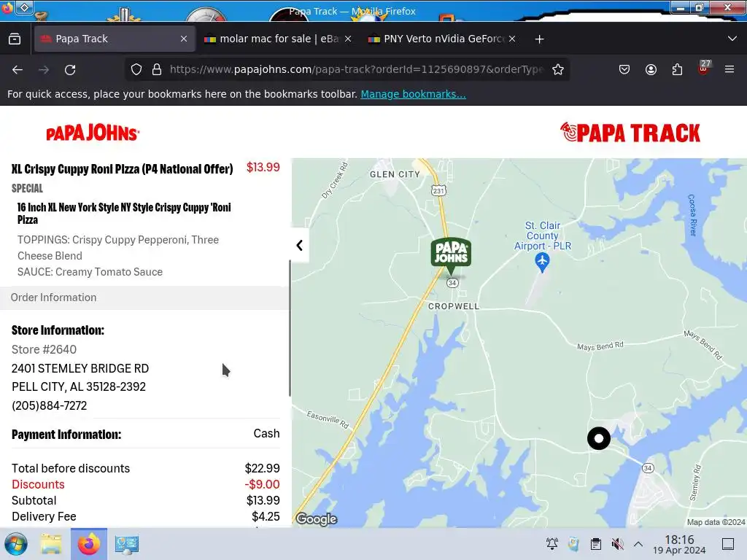Screen dimensions: 747x560
Task: Reload the Papa Track page
Action: pos(70,70)
